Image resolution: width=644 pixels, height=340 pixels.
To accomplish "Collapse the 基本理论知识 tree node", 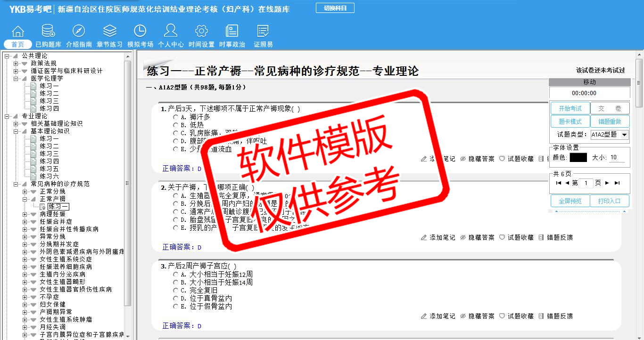I will click(16, 131).
